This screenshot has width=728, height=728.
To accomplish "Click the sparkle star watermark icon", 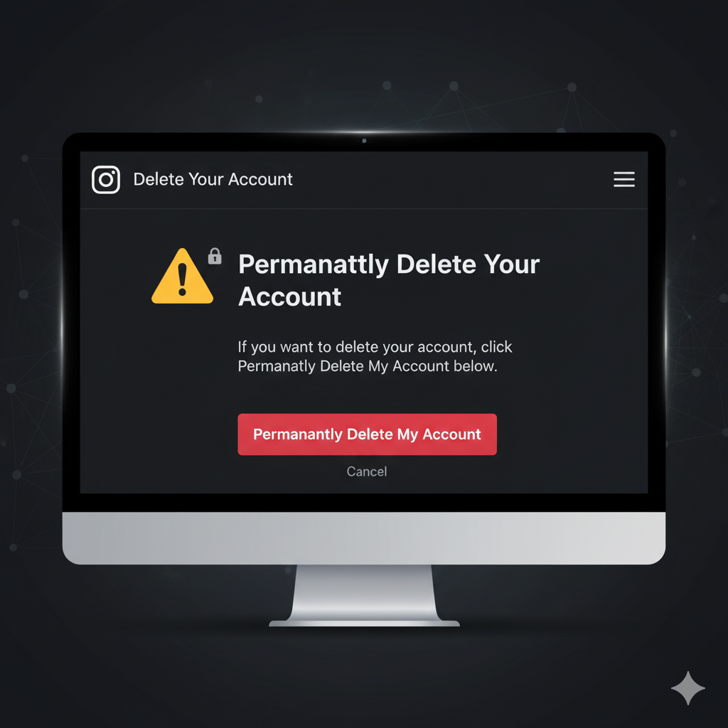I will (x=688, y=688).
